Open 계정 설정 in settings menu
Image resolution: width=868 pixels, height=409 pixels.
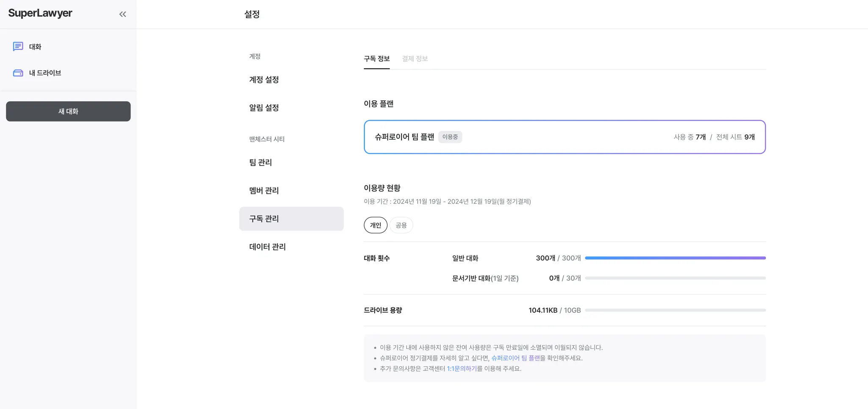pos(264,80)
